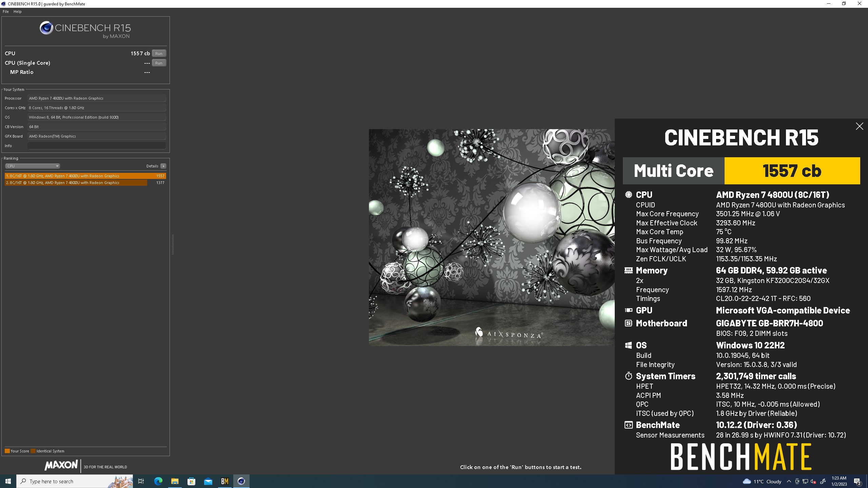Click the Info input field
The width and height of the screenshot is (868, 488).
pos(97,146)
